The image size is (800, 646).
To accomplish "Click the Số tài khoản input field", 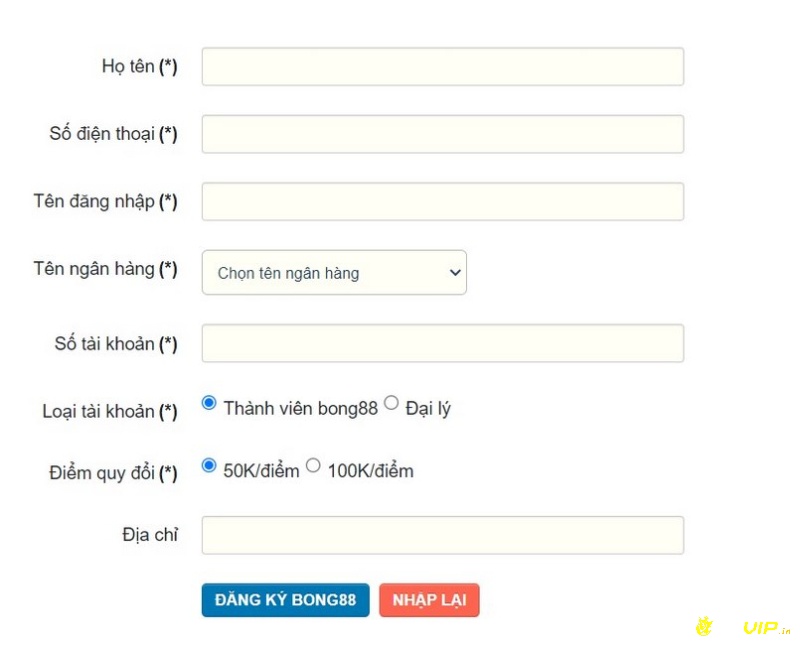I will coord(442,343).
